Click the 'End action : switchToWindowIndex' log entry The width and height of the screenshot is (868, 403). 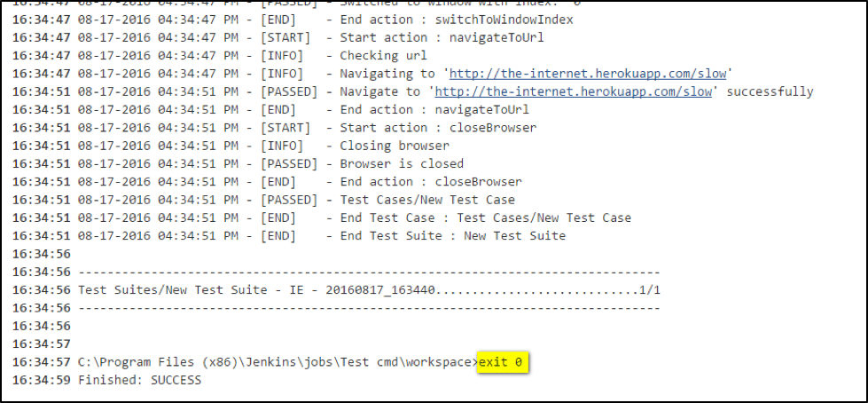pyautogui.click(x=456, y=20)
